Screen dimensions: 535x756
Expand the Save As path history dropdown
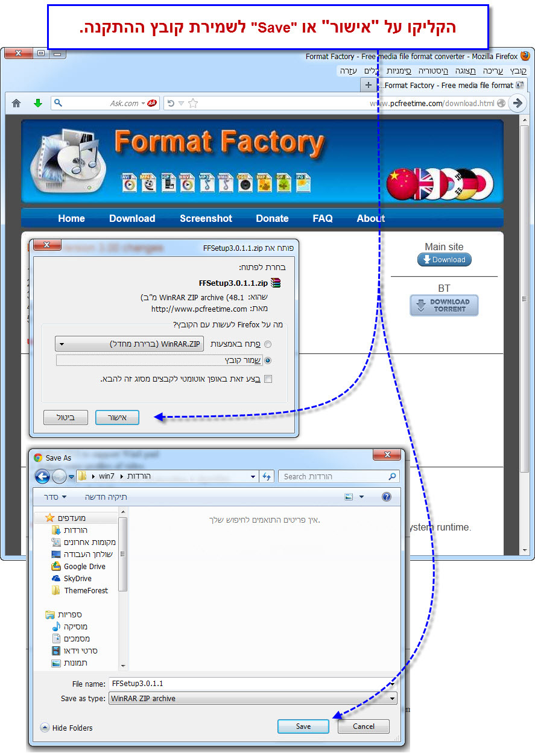(x=253, y=476)
